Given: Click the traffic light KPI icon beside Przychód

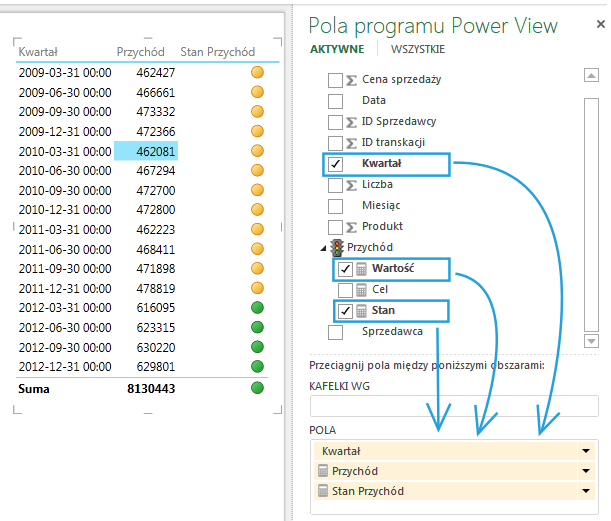Looking at the screenshot, I should point(337,248).
